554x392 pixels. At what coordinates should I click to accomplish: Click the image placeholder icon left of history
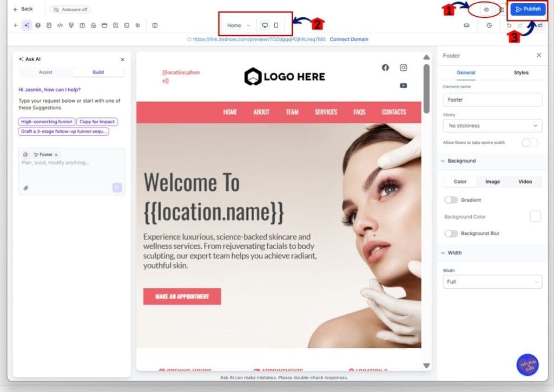[467, 25]
